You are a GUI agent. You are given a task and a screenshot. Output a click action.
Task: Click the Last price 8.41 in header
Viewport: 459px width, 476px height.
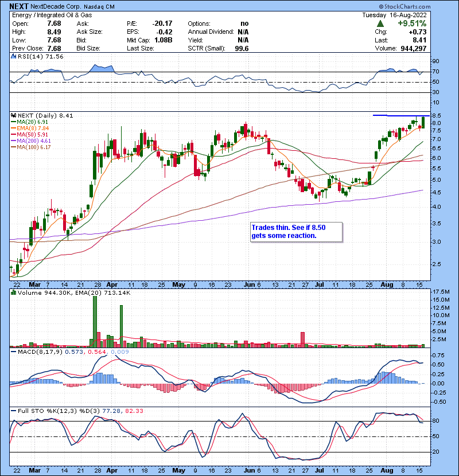coord(419,40)
